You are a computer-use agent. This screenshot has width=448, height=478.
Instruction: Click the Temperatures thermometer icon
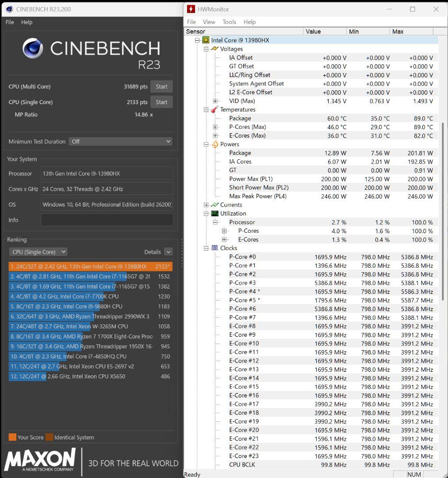[x=214, y=109]
